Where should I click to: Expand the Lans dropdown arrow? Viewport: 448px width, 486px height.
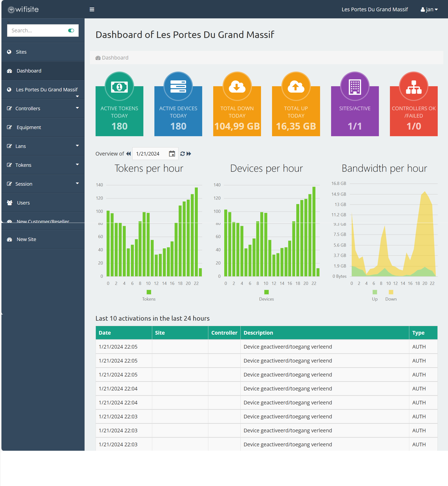(77, 146)
